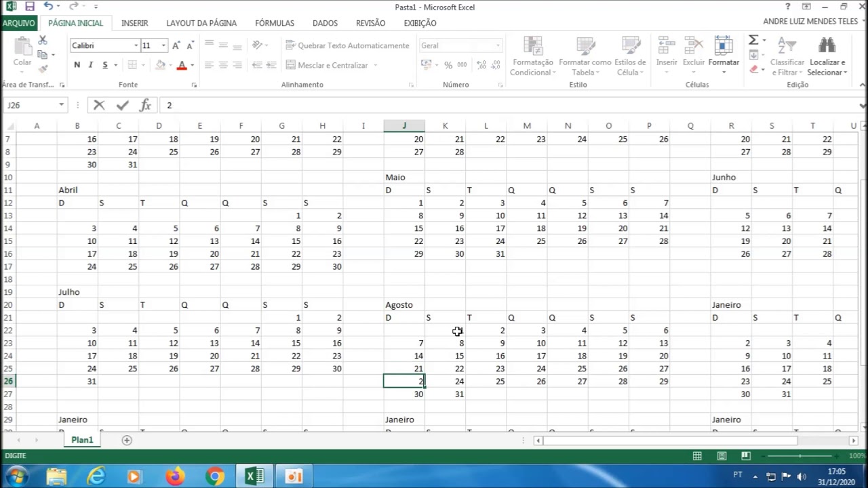Click the Undo arrow in quick access

pyautogui.click(x=48, y=7)
